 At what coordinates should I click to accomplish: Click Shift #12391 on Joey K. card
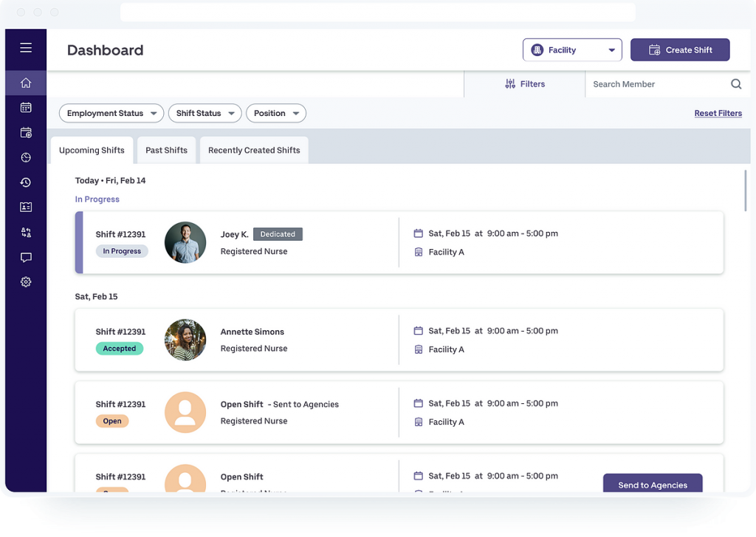[120, 234]
